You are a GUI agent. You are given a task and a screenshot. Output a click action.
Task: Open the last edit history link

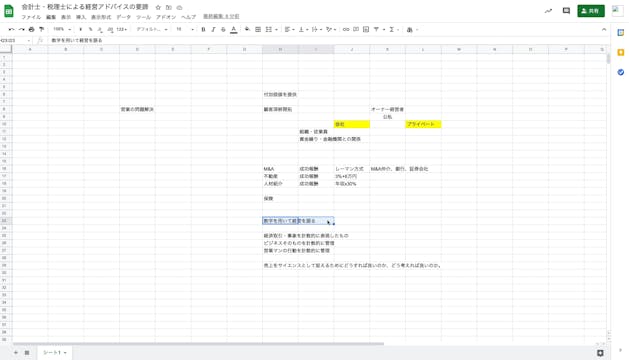click(x=221, y=17)
